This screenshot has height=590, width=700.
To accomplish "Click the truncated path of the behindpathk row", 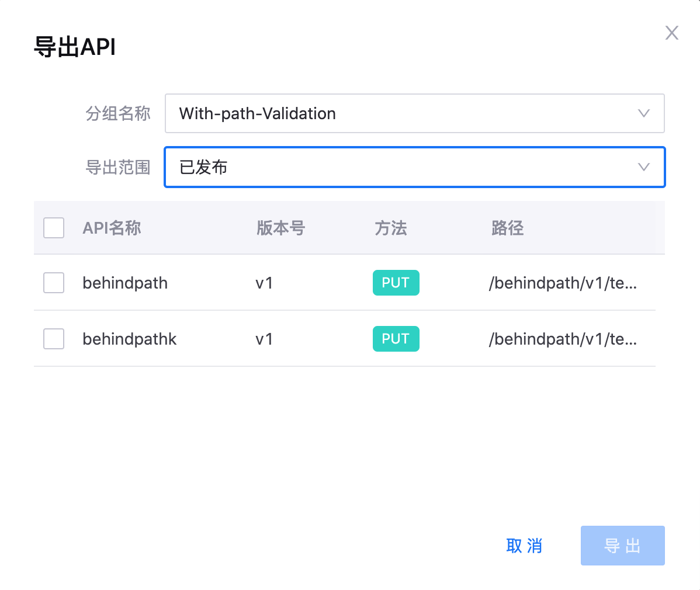I will pos(563,339).
